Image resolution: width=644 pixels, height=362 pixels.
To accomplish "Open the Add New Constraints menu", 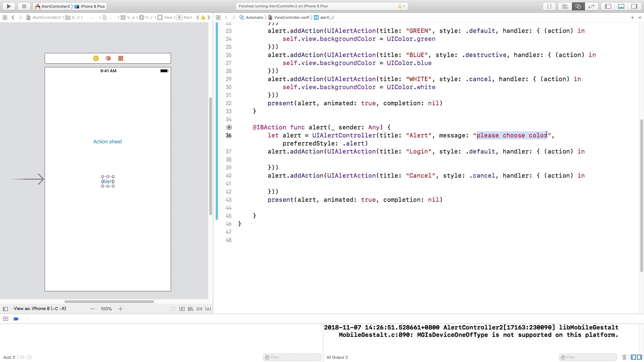I will click(x=199, y=309).
